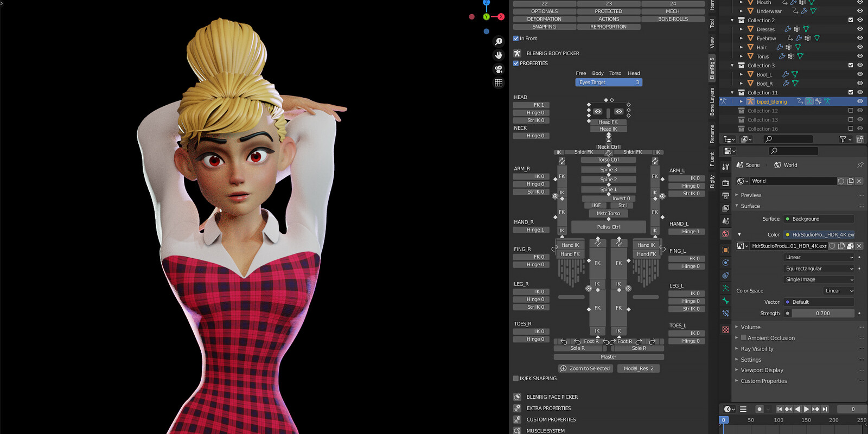
Task: Select the pan hand icon in viewport
Action: [x=499, y=55]
